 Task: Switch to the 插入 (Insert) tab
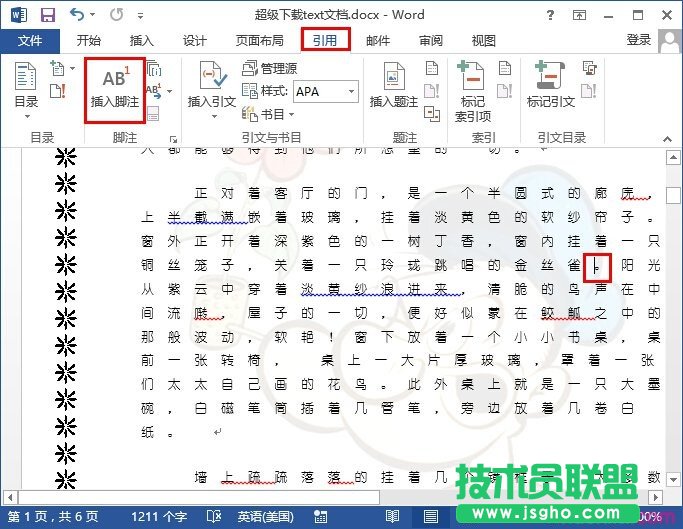(x=142, y=41)
